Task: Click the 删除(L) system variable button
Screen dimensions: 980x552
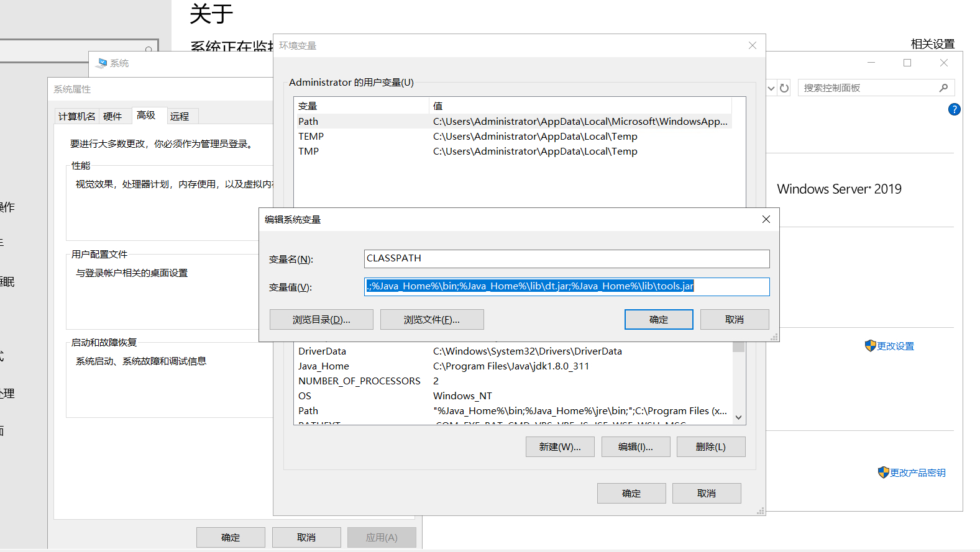Action: (711, 446)
